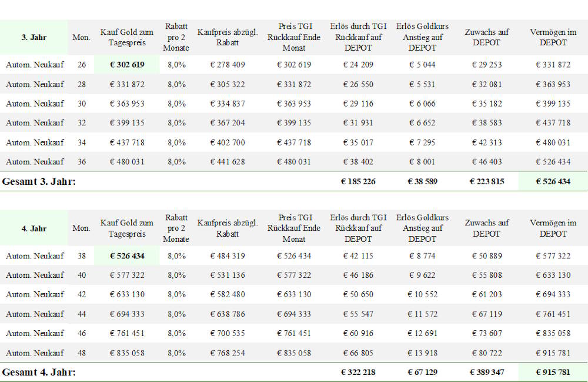The height and width of the screenshot is (382, 588).
Task: Click the € 26 550 TGI proceeds cell
Action: [x=358, y=84]
